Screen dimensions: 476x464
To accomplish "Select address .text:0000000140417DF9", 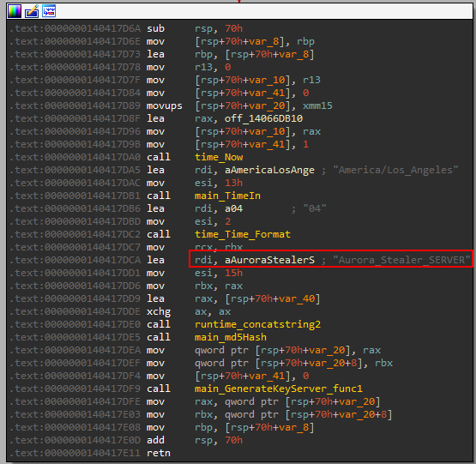I will tap(75, 389).
